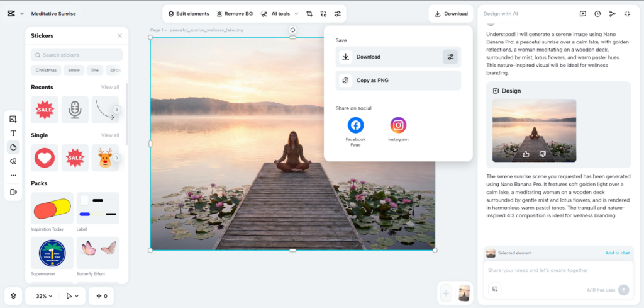Open the Butterfly Effect sticker pack

[97, 253]
